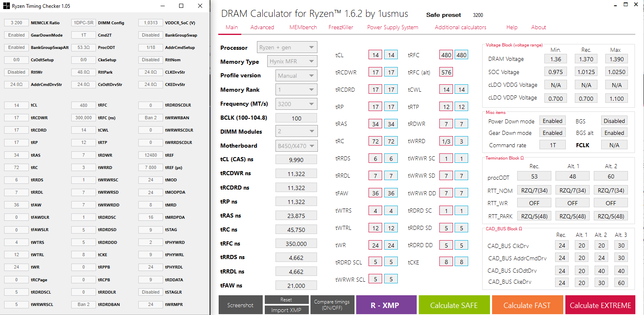This screenshot has height=315, width=644.
Task: Click the tFAW ns field showing 21,000
Action: click(x=296, y=285)
